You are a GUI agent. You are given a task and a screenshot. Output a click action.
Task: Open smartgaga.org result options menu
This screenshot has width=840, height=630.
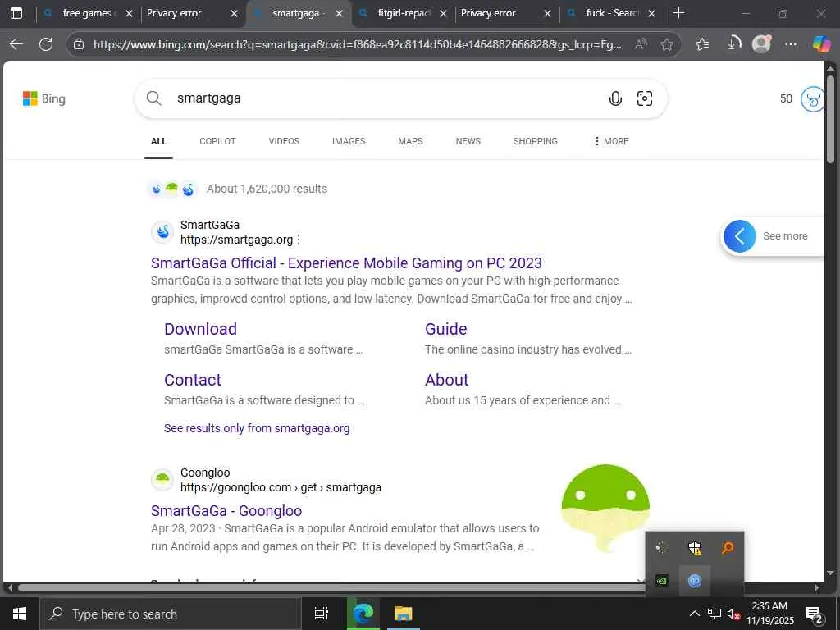click(299, 240)
